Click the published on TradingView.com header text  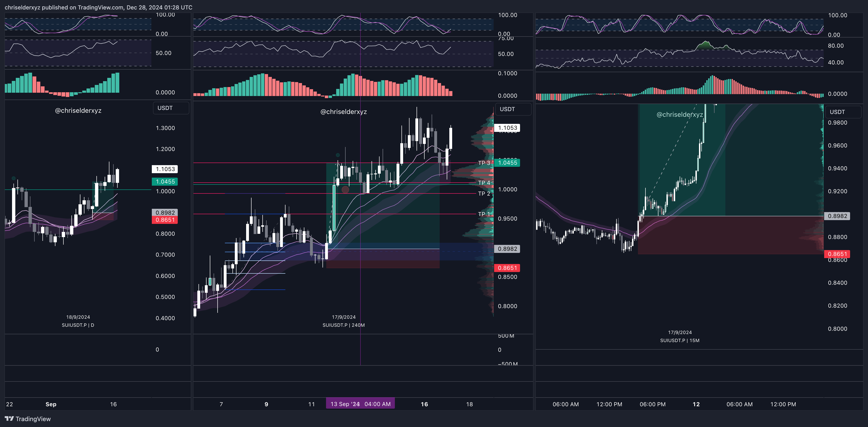[98, 7]
